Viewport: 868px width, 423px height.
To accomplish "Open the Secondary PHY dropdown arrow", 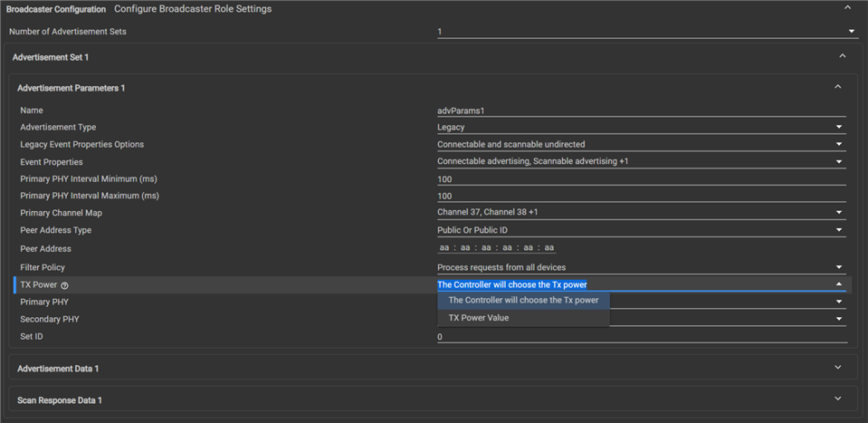I will [840, 319].
